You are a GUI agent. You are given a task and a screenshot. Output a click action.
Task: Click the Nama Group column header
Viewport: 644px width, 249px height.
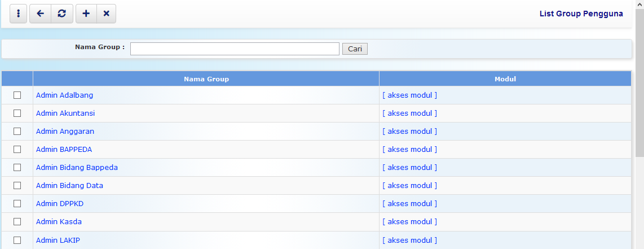coord(206,79)
